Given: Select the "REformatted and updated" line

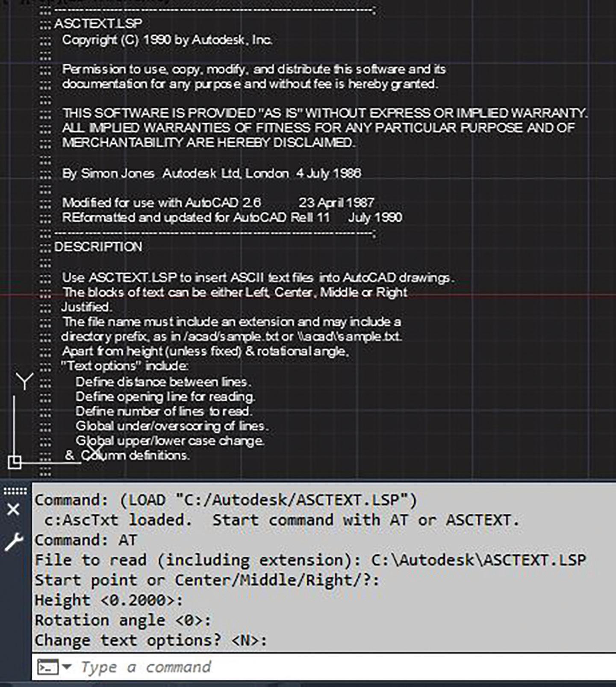Looking at the screenshot, I should 232,218.
